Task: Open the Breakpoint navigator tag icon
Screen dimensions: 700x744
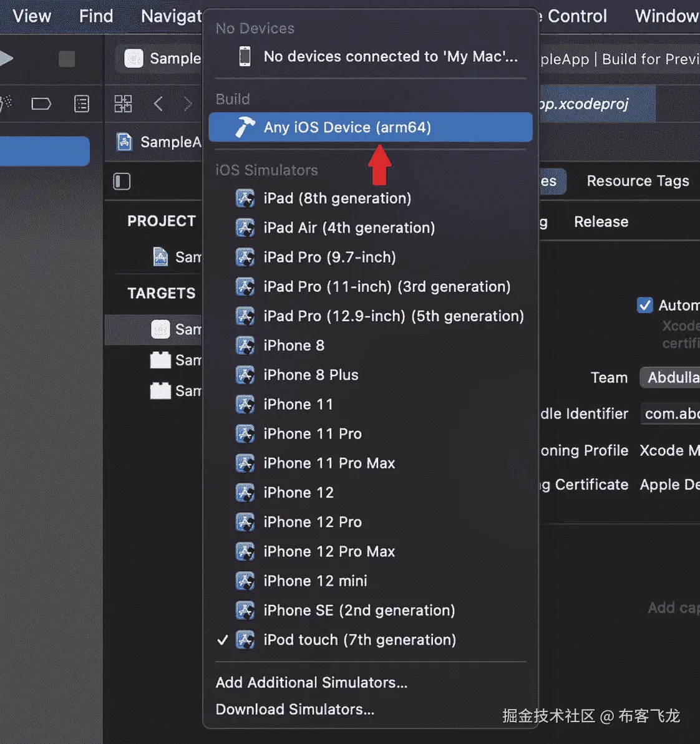Action: tap(41, 104)
